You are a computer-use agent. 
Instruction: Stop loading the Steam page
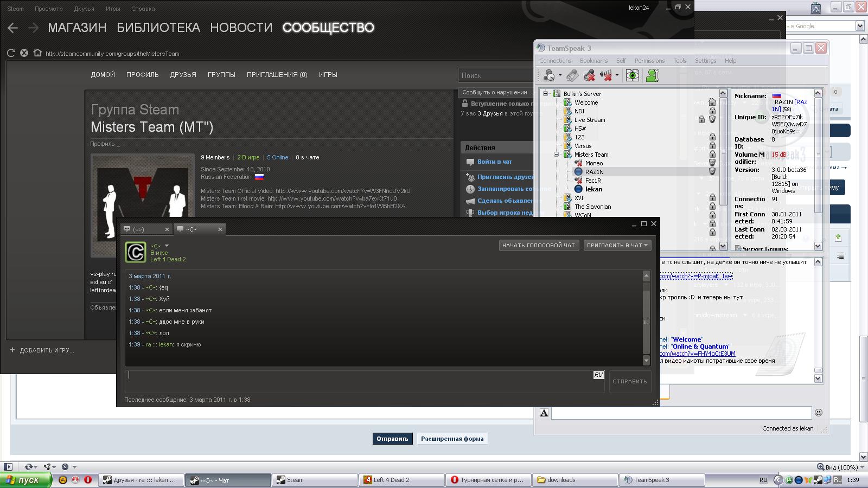tap(24, 53)
